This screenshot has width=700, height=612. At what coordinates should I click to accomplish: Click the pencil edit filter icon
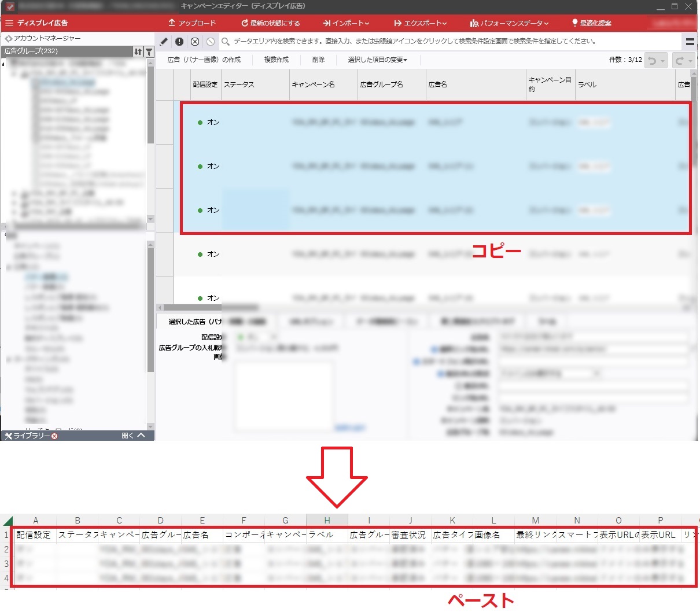[164, 42]
